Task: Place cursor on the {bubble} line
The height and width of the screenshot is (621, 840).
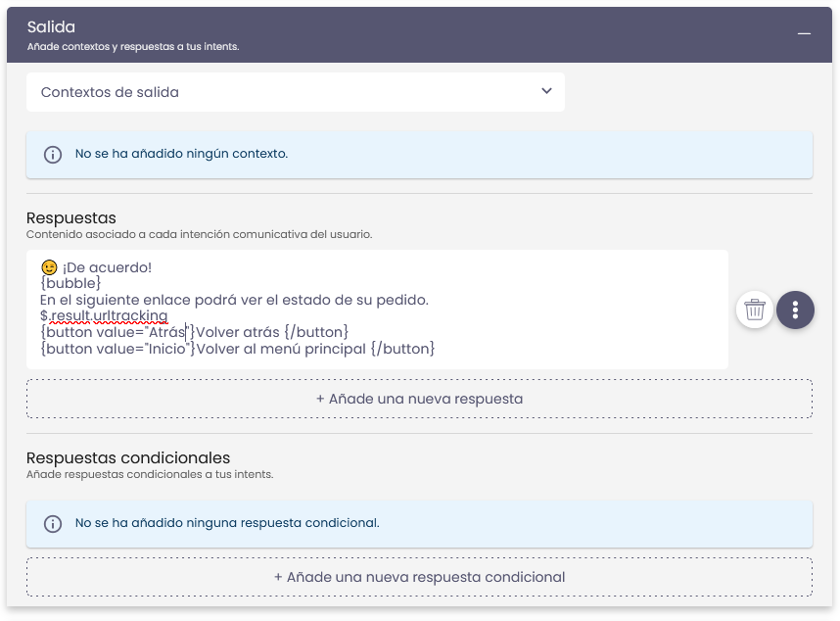Action: (70, 283)
